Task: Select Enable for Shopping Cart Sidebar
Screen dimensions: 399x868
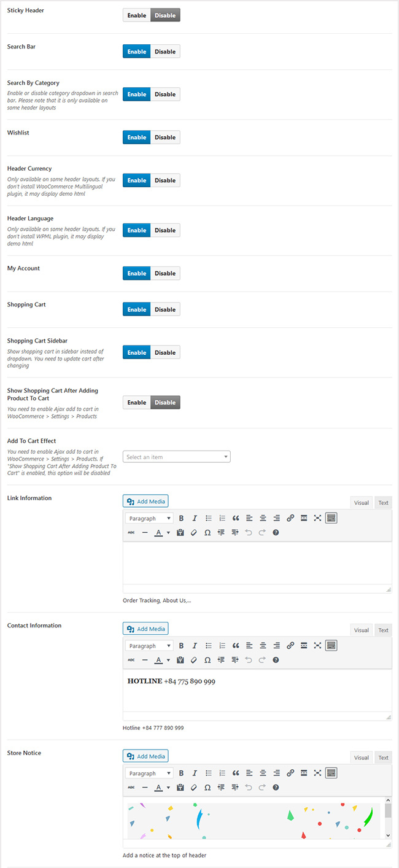Action: [x=137, y=352]
